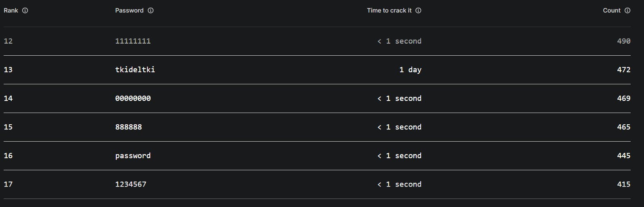
Task: Select the word password in row 16
Action: click(133, 156)
